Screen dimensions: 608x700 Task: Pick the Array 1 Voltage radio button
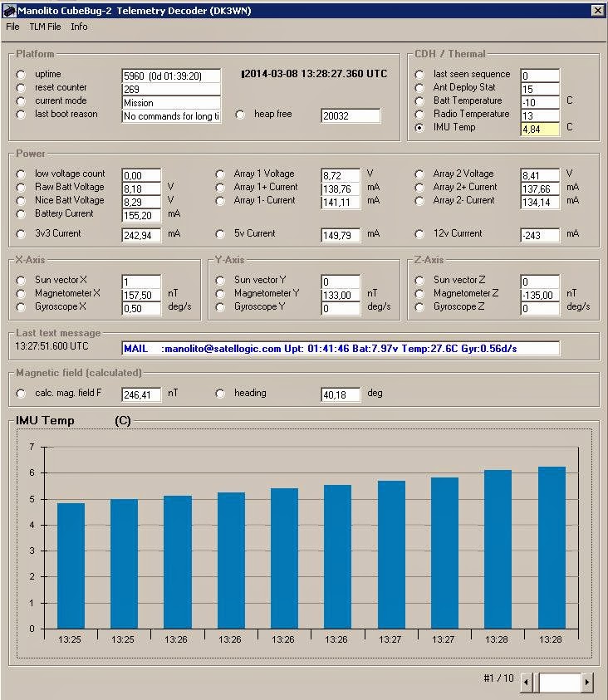pyautogui.click(x=219, y=174)
